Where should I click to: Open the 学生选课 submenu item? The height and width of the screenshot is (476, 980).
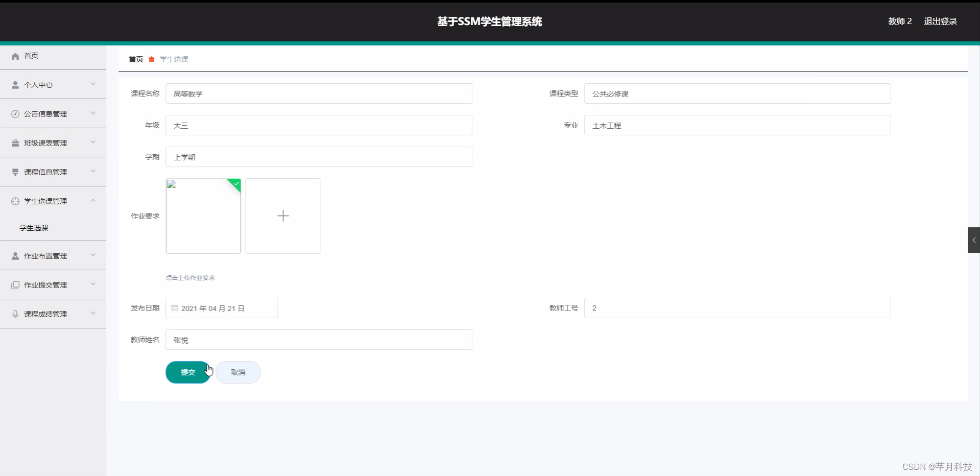coord(33,228)
